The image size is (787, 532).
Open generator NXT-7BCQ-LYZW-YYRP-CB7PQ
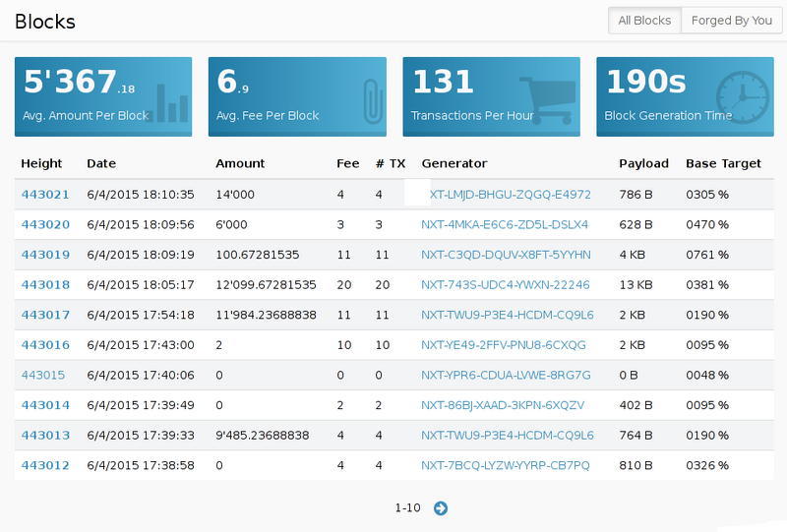pos(505,465)
